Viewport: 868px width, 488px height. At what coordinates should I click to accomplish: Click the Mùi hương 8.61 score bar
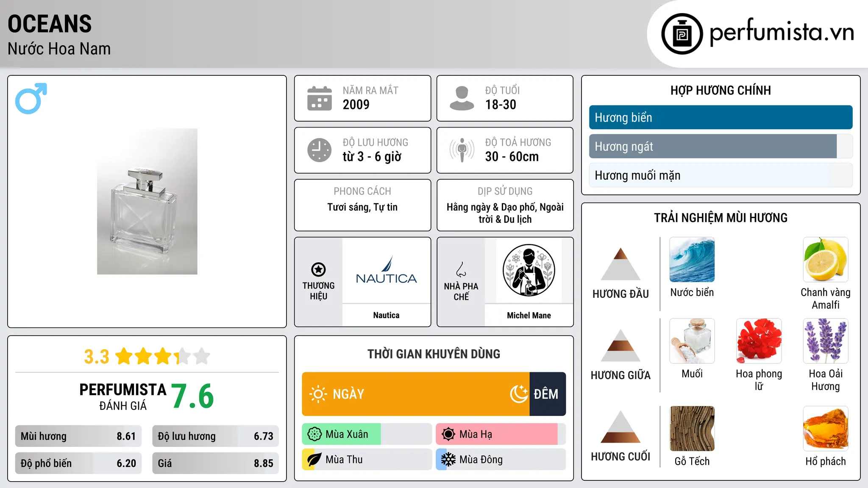[x=78, y=436]
